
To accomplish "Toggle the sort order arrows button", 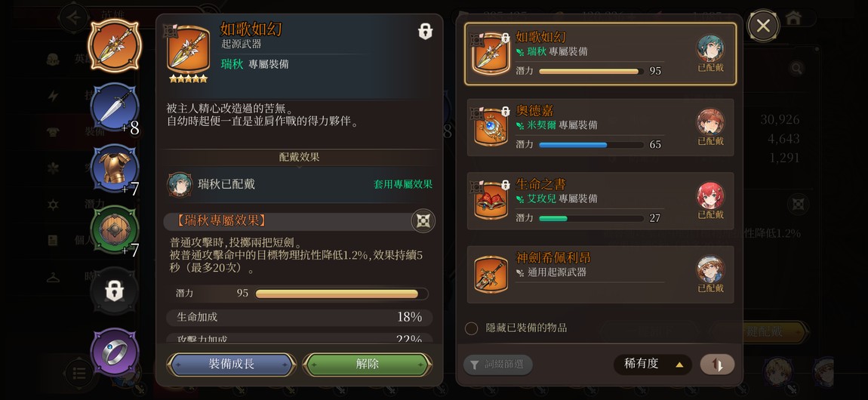I will [717, 365].
